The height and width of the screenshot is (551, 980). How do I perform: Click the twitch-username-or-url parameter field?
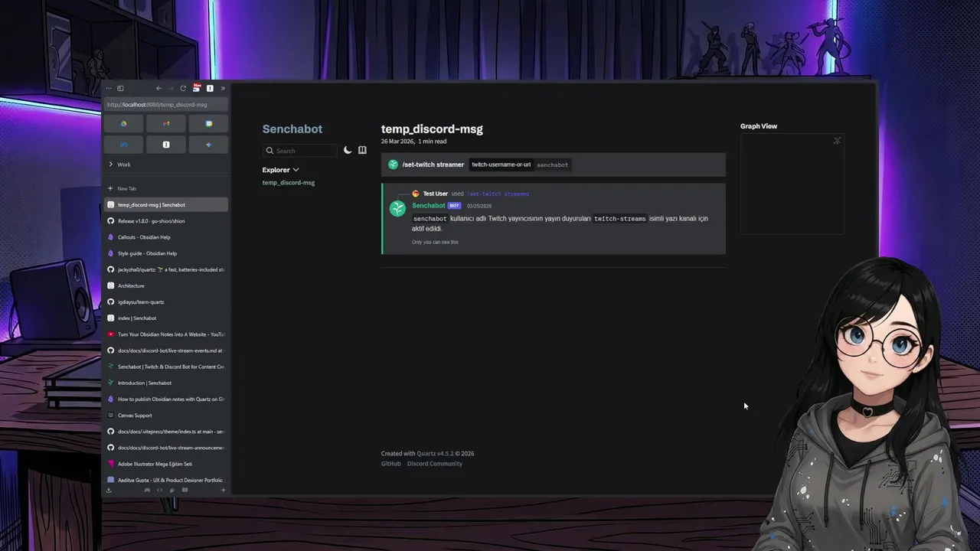(501, 165)
